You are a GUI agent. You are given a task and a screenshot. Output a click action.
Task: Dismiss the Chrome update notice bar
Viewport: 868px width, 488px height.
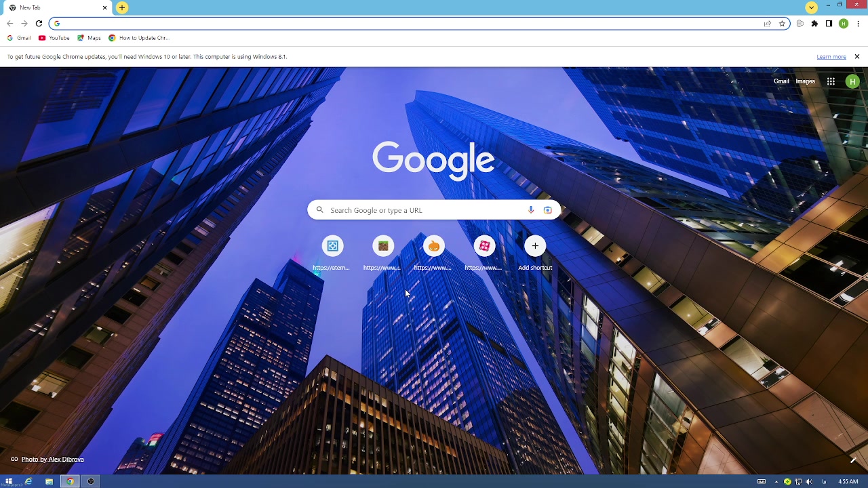[857, 57]
